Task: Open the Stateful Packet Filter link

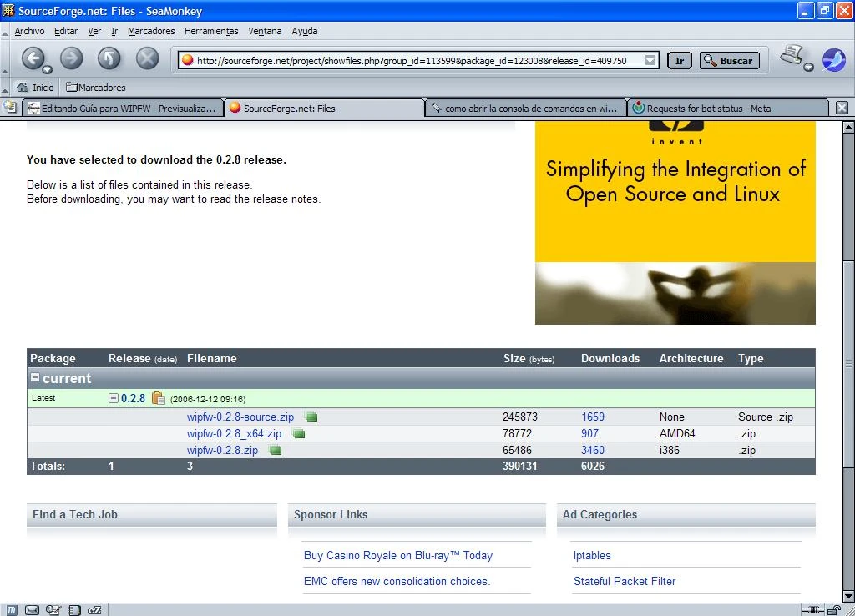Action: [x=625, y=581]
